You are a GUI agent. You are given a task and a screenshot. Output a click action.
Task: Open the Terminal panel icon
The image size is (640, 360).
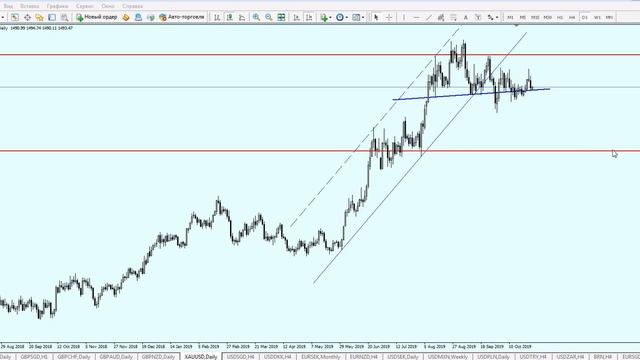(x=52, y=17)
